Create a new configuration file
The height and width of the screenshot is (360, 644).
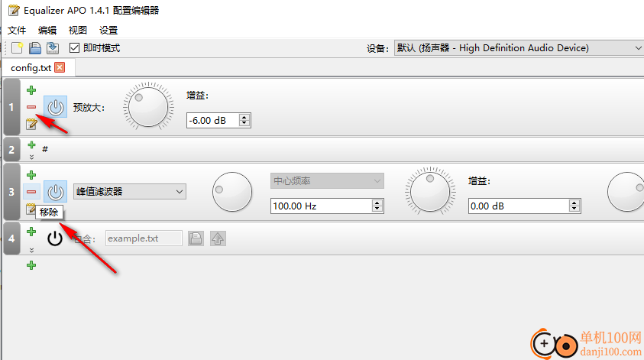tap(18, 48)
